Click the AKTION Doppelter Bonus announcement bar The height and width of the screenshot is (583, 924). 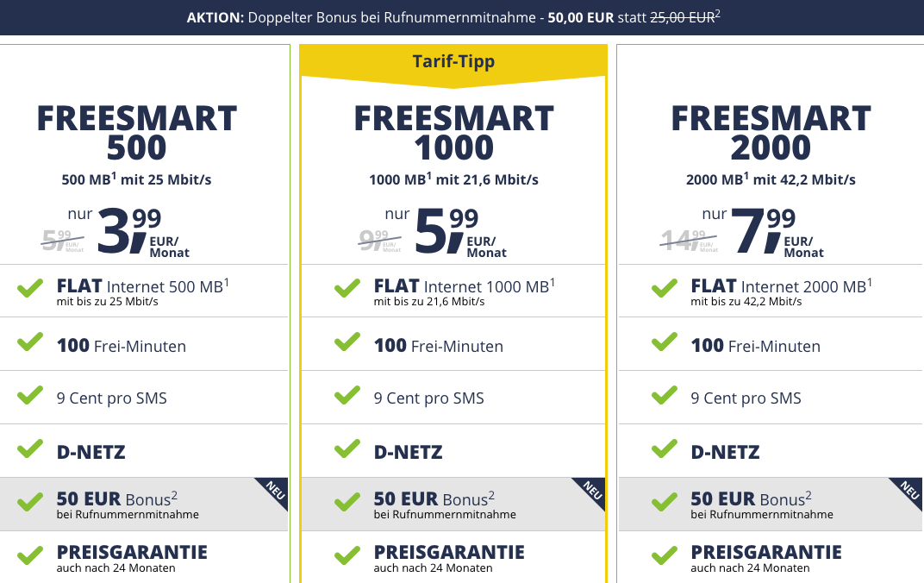click(462, 17)
